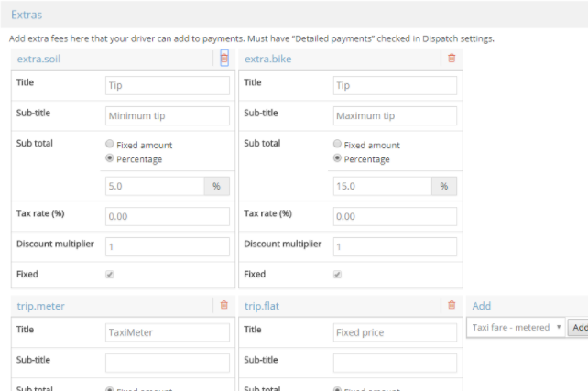Viewport: 588px width, 391px height.
Task: Click the Extras section header
Action: (27, 15)
